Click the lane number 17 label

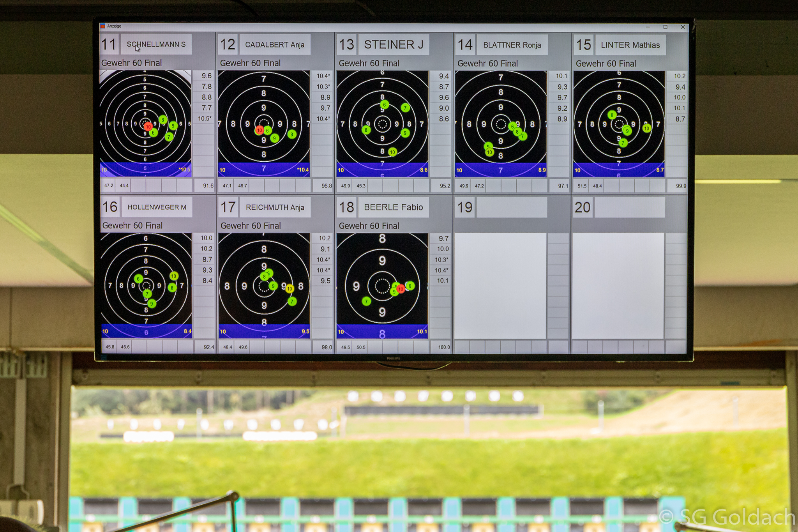[x=228, y=207]
